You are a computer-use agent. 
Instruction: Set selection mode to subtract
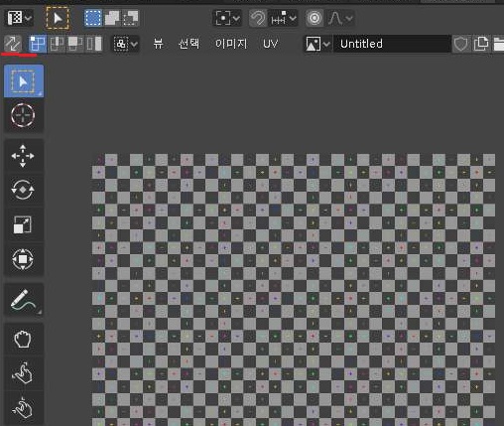131,18
